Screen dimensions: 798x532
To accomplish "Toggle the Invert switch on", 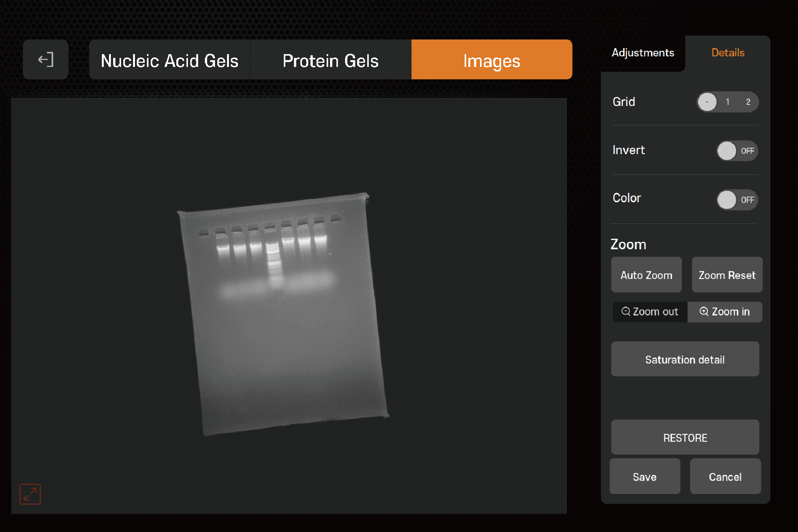I will (x=737, y=151).
